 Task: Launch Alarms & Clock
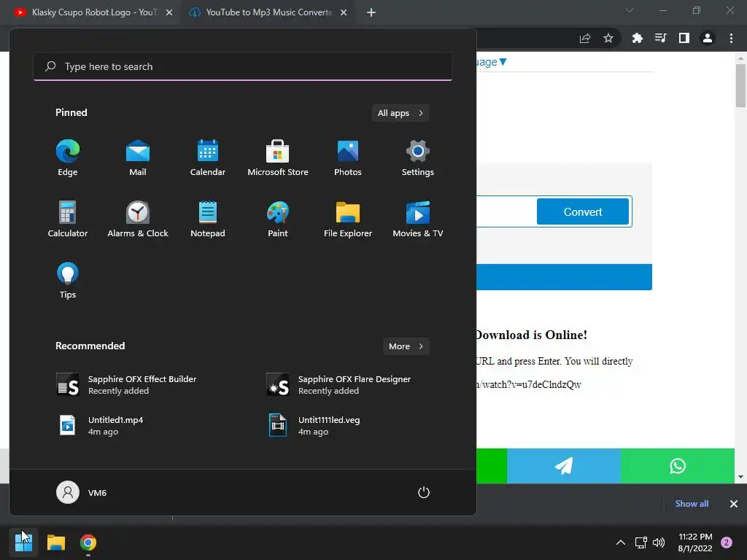click(138, 219)
